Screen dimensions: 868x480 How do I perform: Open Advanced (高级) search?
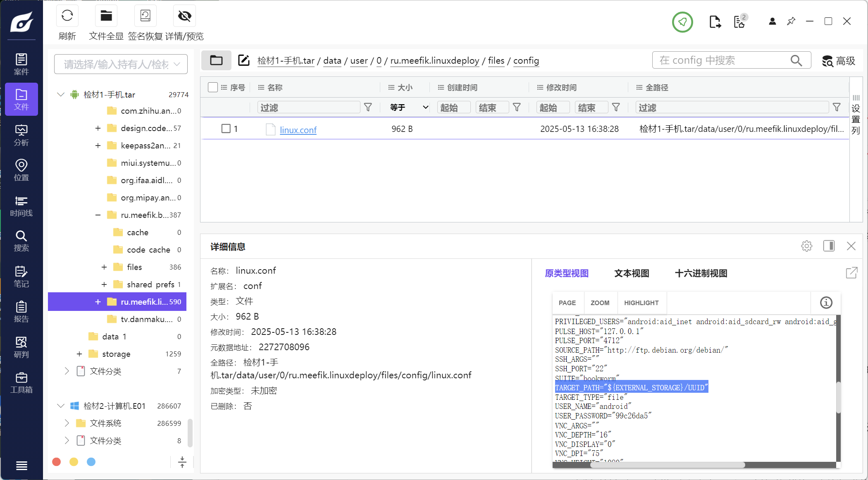[839, 61]
